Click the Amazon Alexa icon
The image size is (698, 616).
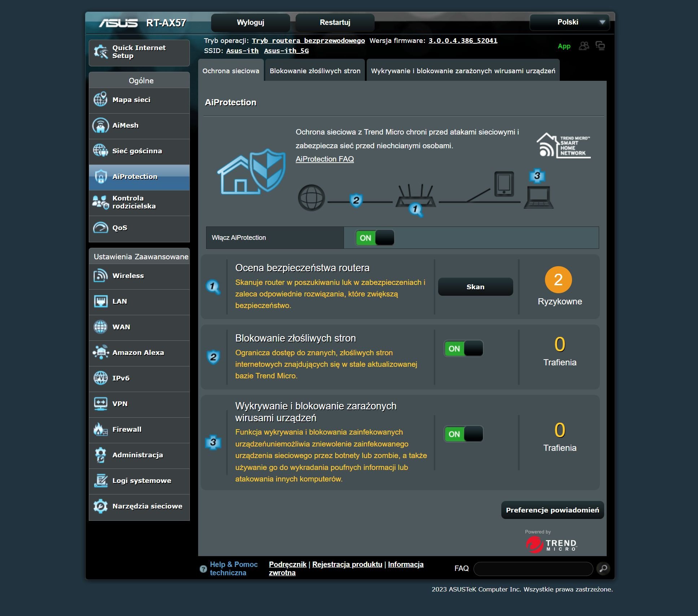click(100, 352)
